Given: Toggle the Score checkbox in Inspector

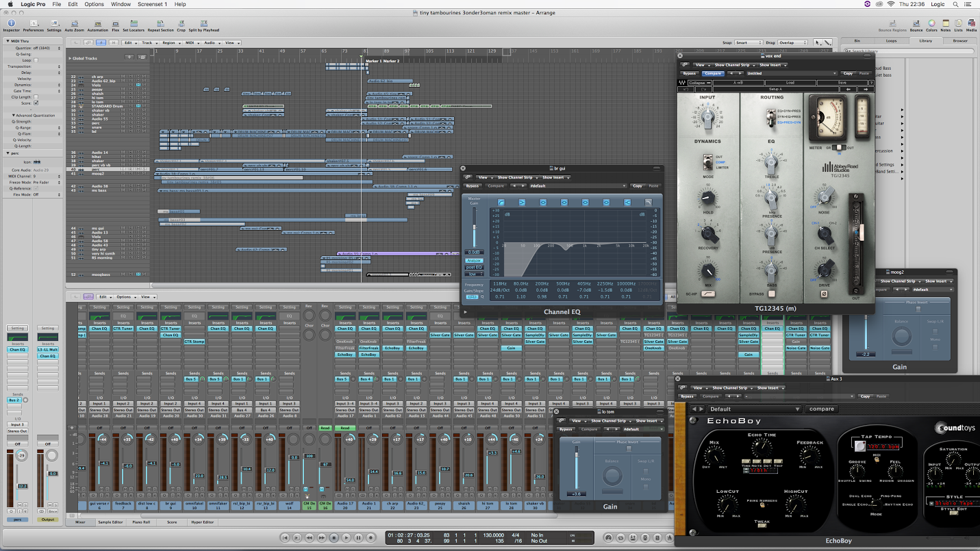Looking at the screenshot, I should [x=36, y=103].
